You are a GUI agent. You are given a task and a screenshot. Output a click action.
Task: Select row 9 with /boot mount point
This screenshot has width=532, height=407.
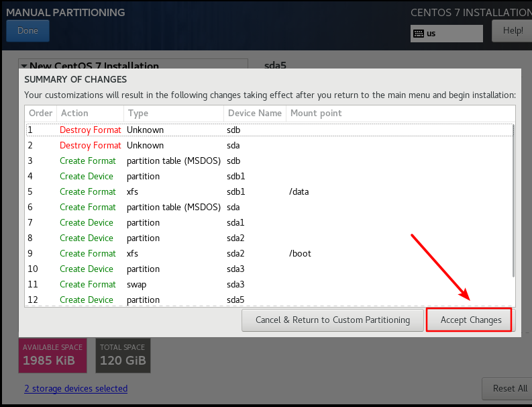click(x=270, y=253)
